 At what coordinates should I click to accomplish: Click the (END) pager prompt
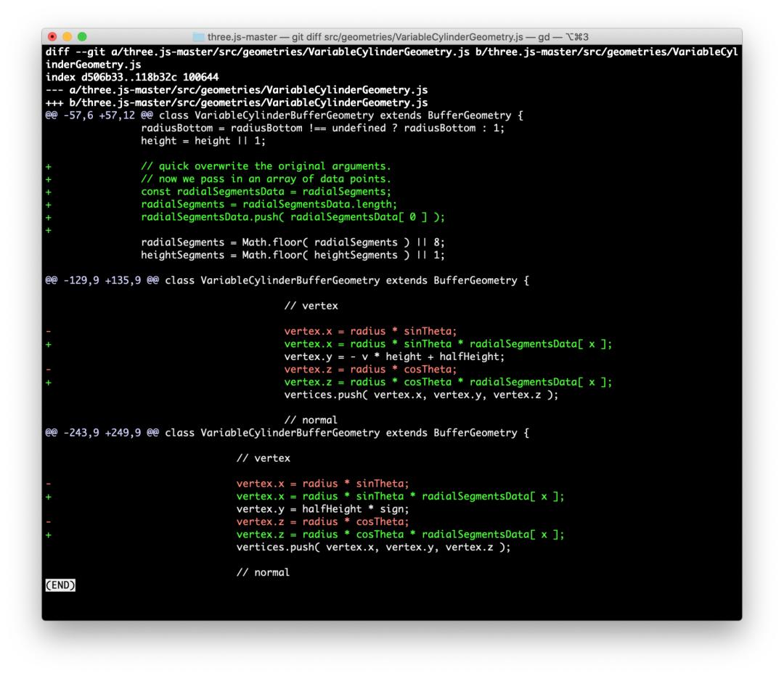[x=60, y=585]
